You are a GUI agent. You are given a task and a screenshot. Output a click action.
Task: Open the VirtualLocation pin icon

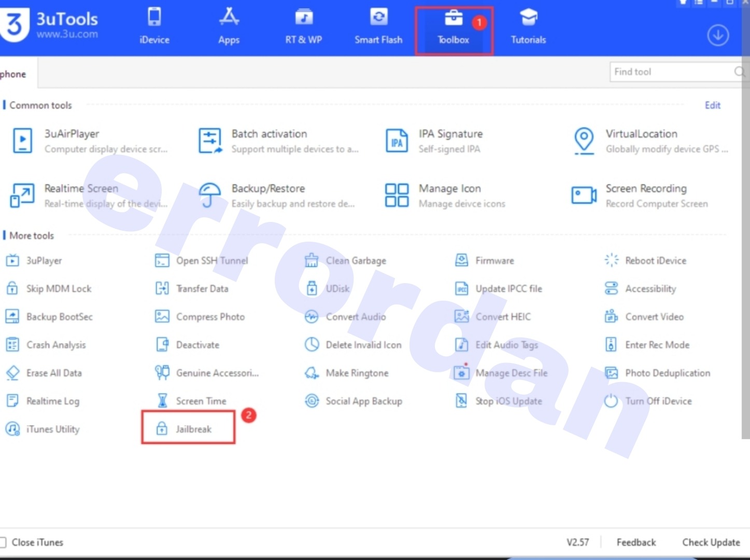pos(584,141)
